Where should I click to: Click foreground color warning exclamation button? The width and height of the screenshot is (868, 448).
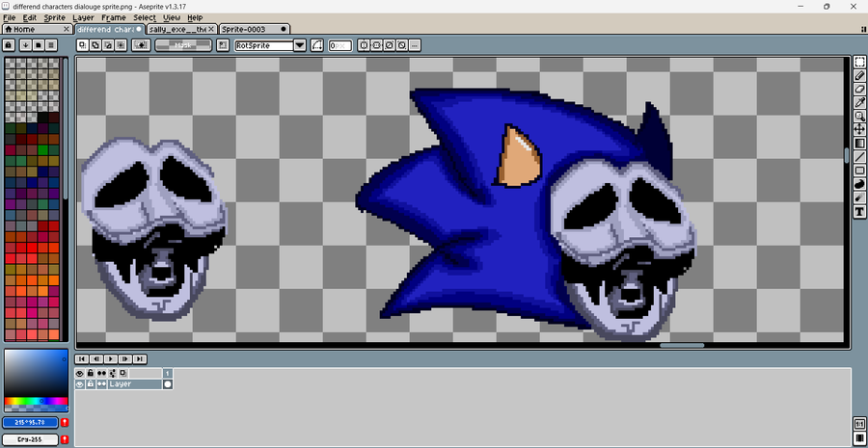(x=65, y=423)
